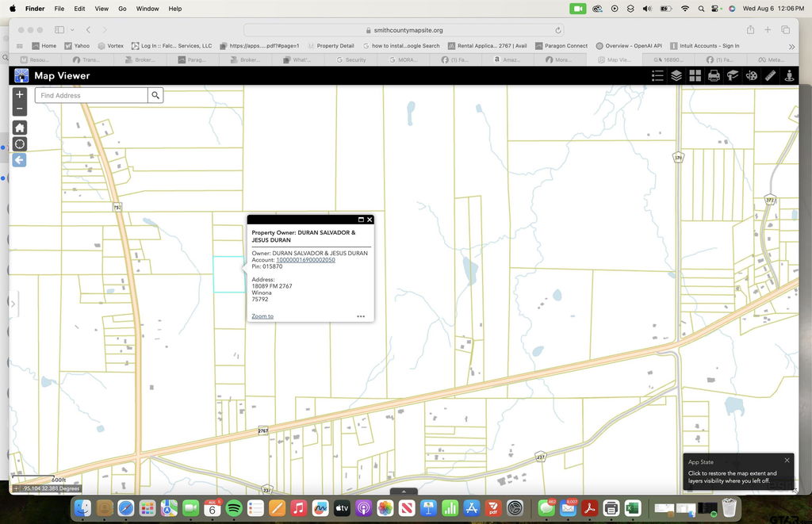Click the Home default extent button
This screenshot has width=812, height=524.
[20, 128]
